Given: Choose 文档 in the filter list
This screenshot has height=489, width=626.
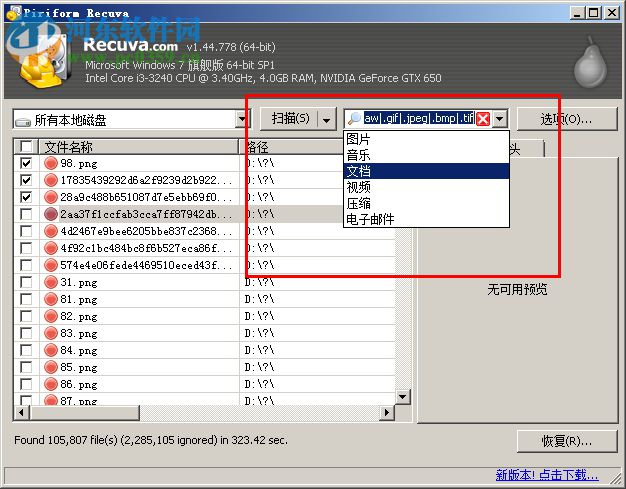Looking at the screenshot, I should click(426, 171).
